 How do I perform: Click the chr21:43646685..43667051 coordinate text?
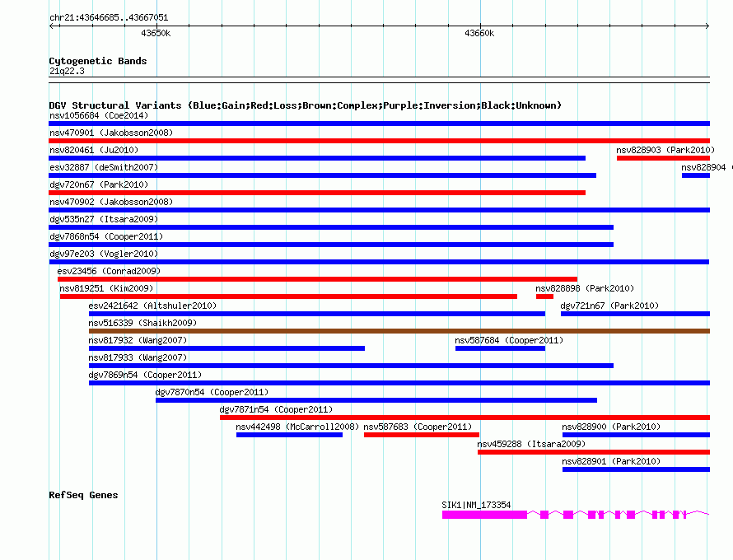coord(109,17)
